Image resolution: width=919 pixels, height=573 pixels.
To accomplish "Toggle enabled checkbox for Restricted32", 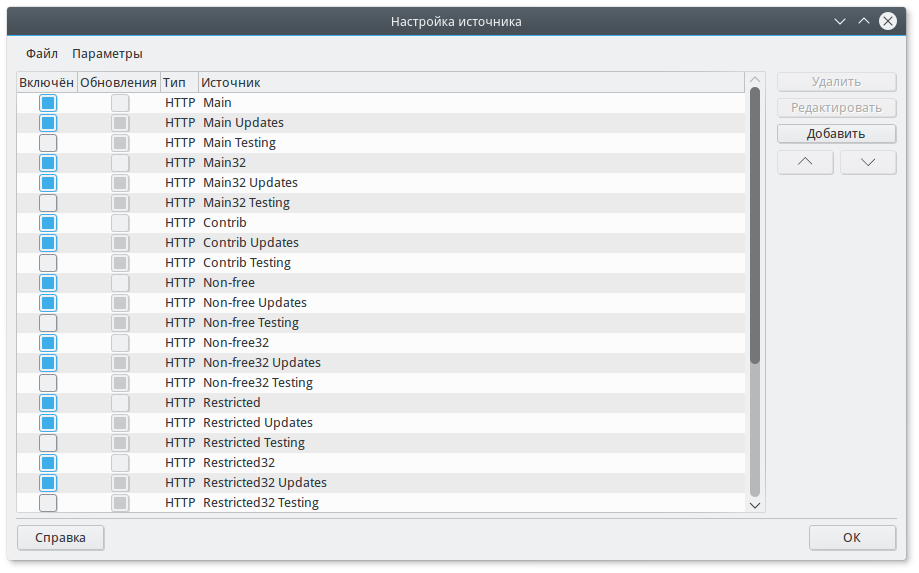I will pyautogui.click(x=48, y=463).
